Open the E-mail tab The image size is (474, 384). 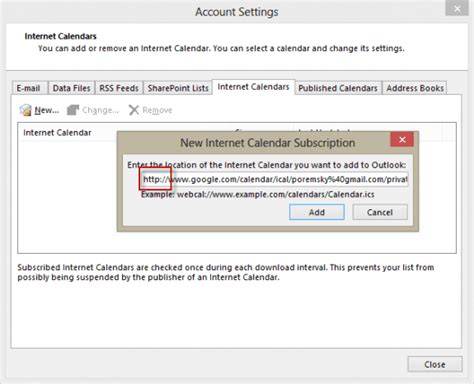(x=28, y=88)
